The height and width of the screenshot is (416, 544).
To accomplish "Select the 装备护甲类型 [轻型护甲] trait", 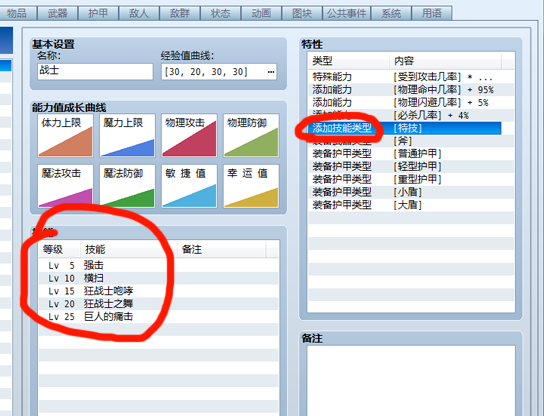I will pos(411,166).
